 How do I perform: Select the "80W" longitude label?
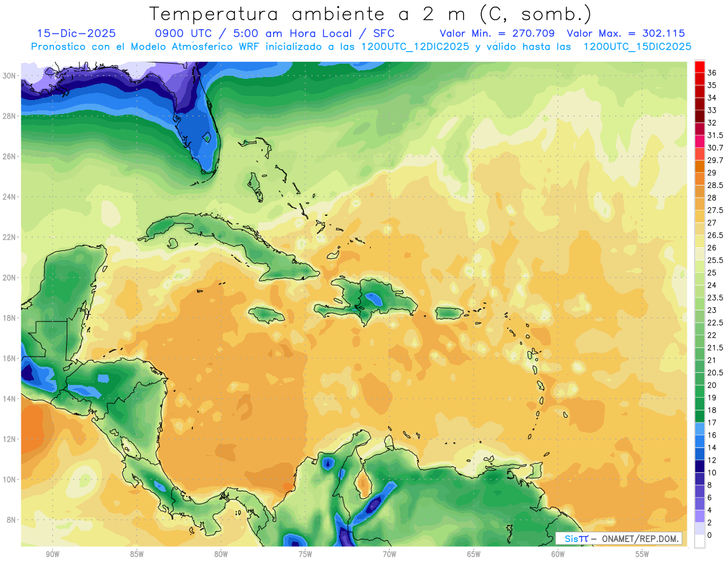tap(221, 554)
